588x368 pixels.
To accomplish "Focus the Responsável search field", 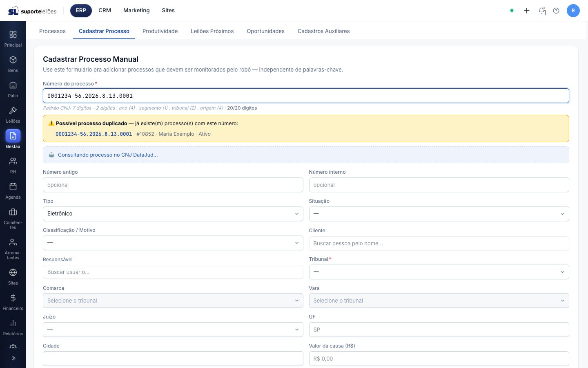I will coord(173,272).
